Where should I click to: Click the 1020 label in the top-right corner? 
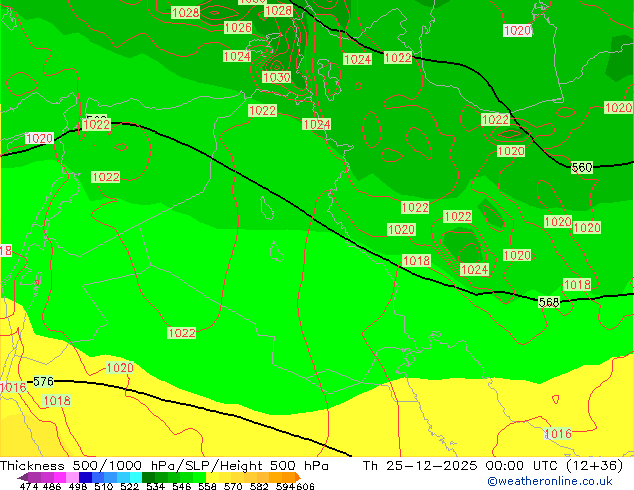pos(518,30)
